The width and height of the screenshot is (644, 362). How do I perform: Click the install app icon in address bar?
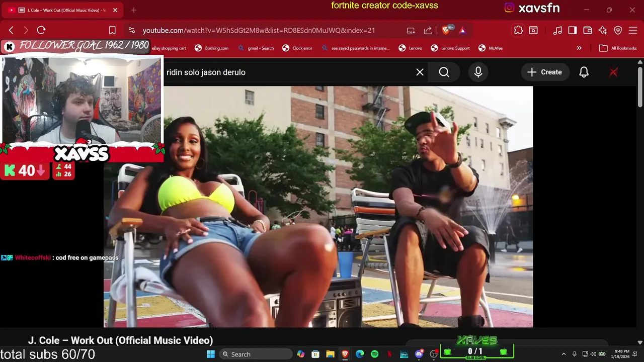(x=411, y=30)
